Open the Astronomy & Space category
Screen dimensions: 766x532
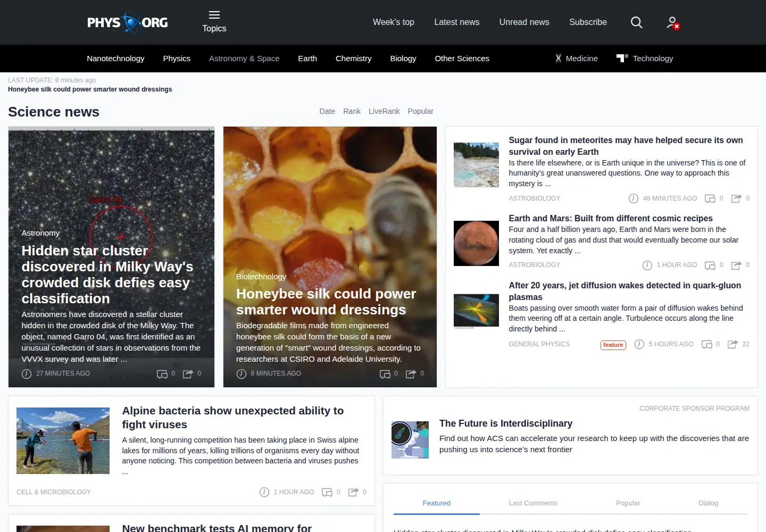(x=244, y=59)
